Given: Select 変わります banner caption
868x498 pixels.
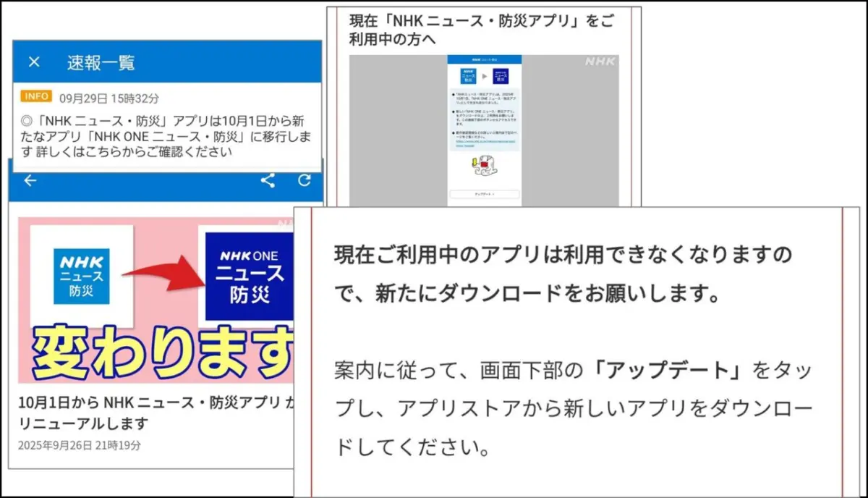Looking at the screenshot, I should [x=163, y=354].
